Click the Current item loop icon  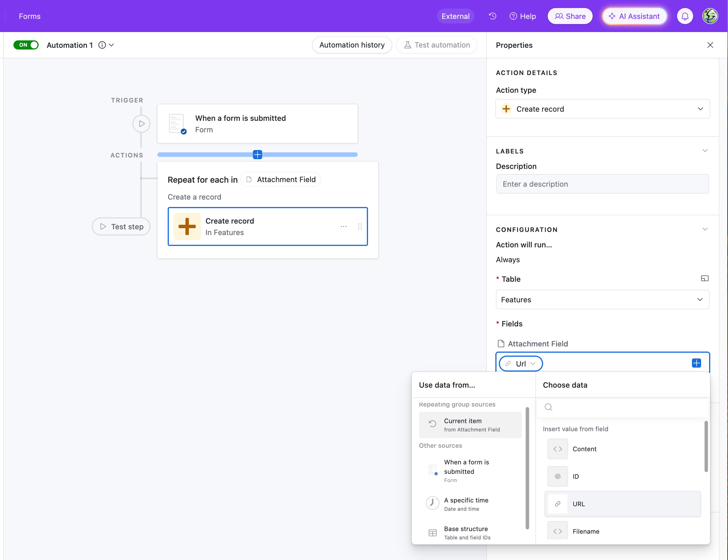pyautogui.click(x=432, y=424)
